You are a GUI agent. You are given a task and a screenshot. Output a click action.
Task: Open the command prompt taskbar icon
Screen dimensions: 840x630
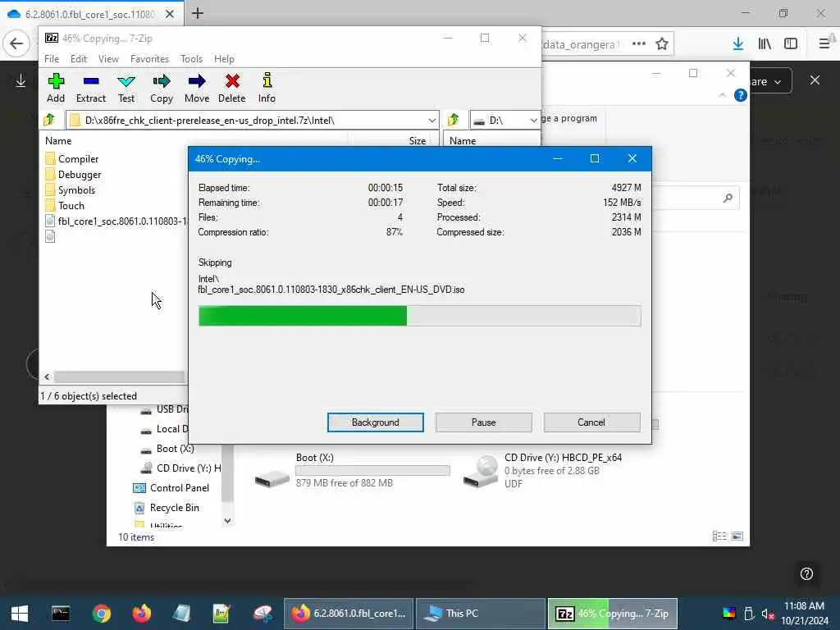click(x=61, y=614)
